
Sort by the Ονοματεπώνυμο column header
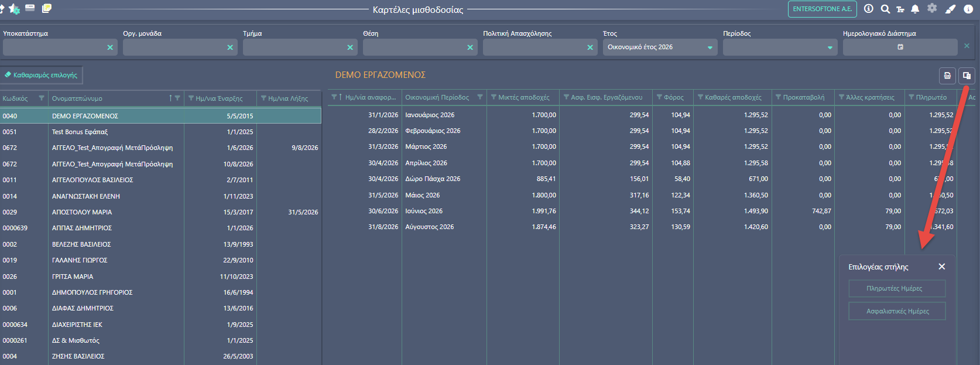pos(77,98)
